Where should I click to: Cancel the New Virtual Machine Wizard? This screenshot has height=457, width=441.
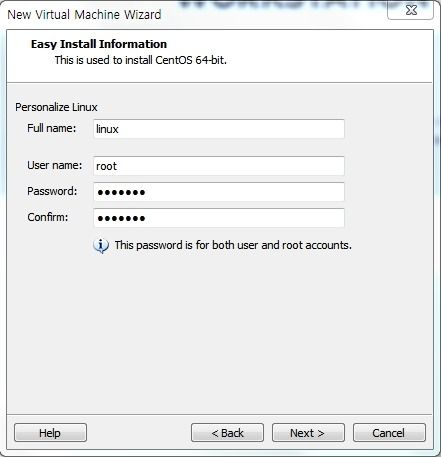(x=389, y=433)
